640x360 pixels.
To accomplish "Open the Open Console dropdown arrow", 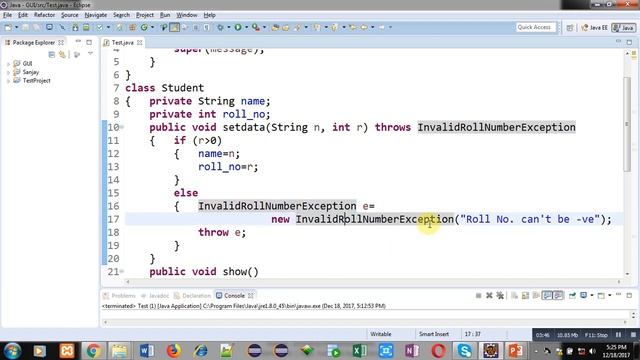I will coord(610,295).
